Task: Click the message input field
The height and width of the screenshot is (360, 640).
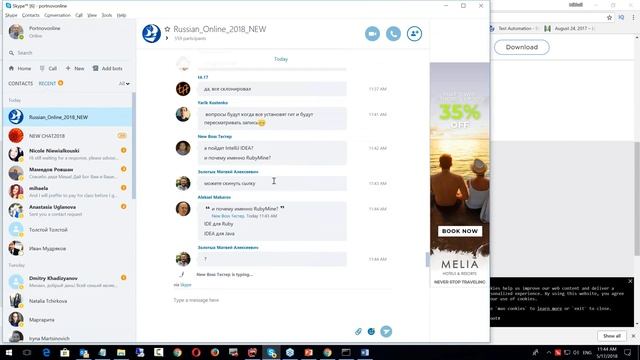Action: coord(282,300)
